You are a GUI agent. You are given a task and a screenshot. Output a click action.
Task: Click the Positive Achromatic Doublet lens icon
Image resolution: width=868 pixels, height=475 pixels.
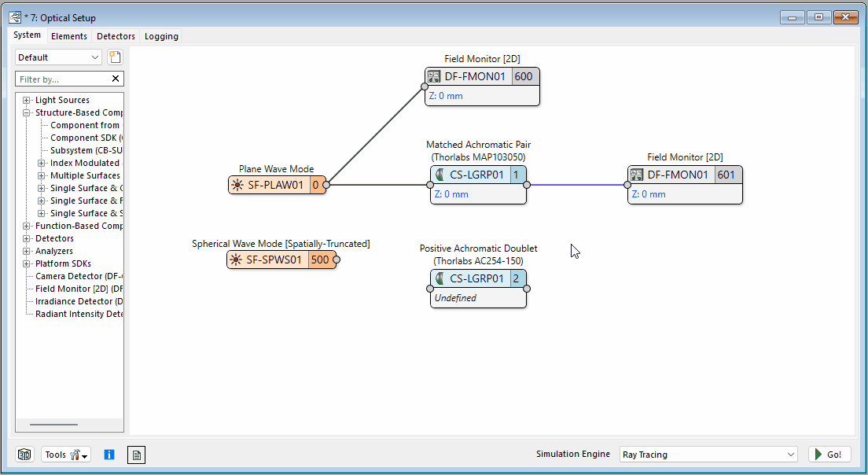click(439, 279)
